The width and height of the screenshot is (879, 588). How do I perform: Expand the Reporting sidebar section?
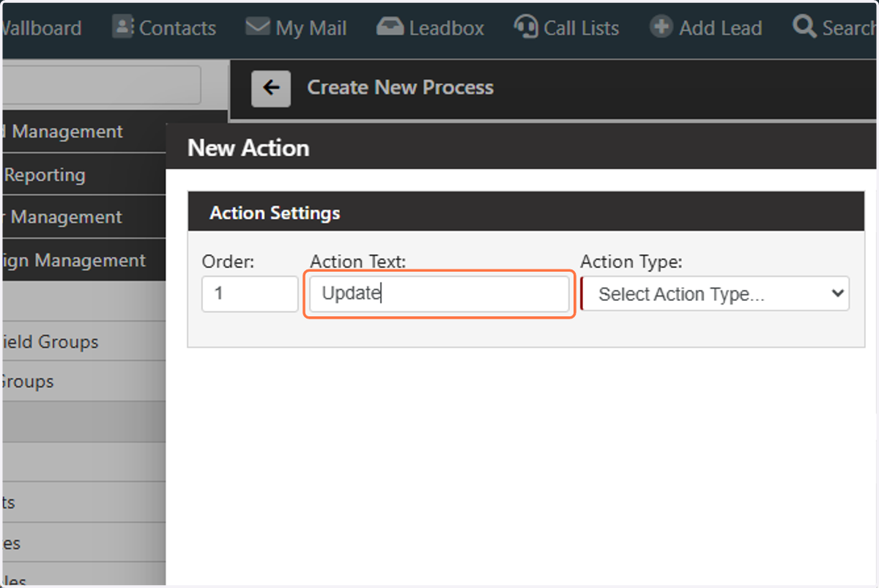(84, 174)
